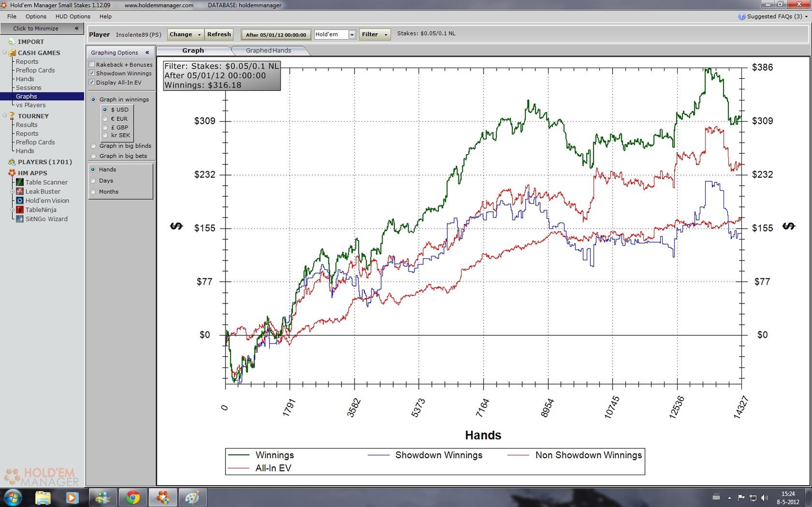Click the taskbar clock showing 15:24

point(788,497)
